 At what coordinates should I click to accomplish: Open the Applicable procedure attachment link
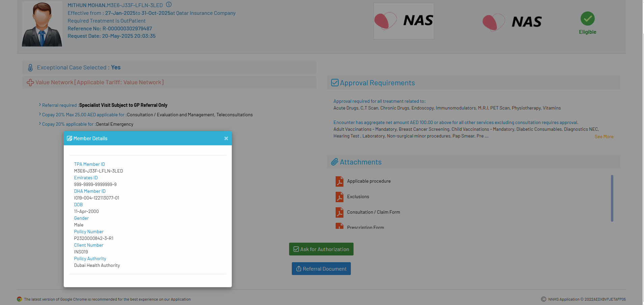pyautogui.click(x=369, y=181)
